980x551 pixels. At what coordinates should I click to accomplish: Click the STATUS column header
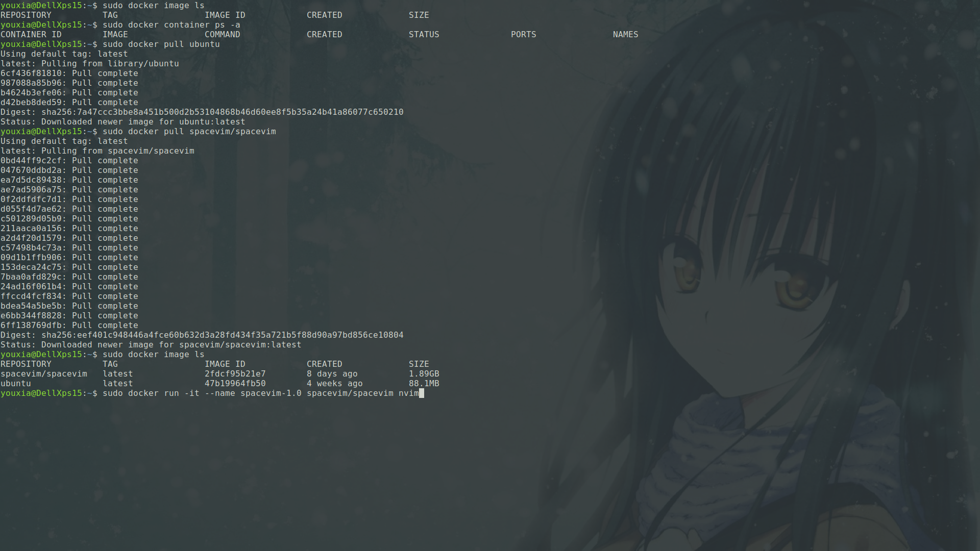(x=424, y=35)
